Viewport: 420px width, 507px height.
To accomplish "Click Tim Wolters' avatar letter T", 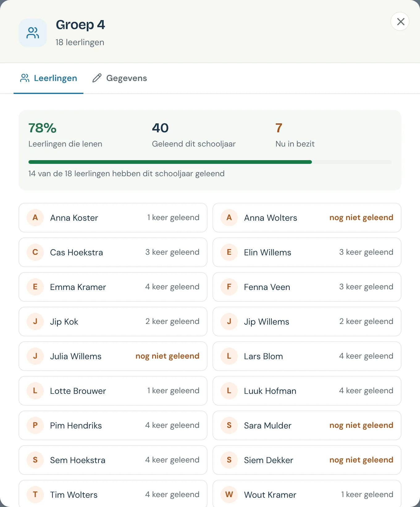I will pos(35,495).
